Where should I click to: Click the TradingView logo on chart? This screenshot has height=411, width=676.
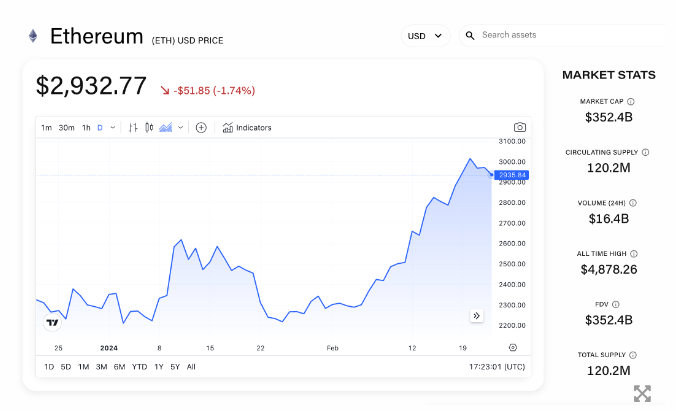coord(52,322)
